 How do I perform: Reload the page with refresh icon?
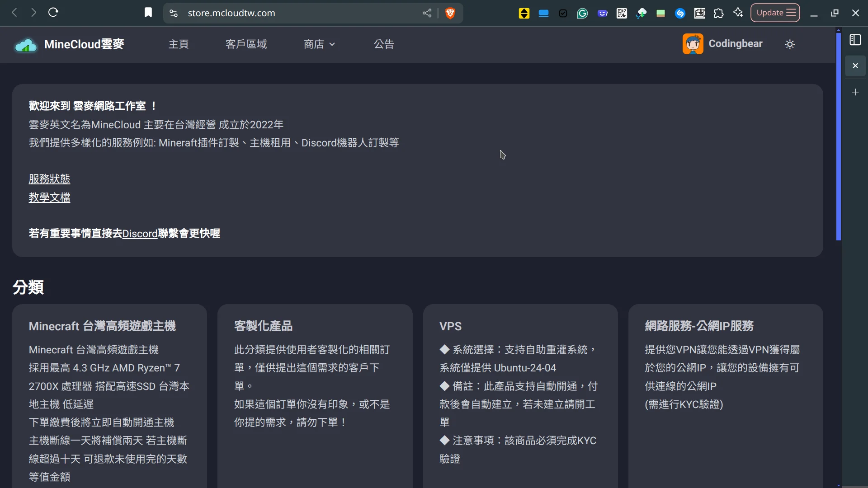pos(53,13)
